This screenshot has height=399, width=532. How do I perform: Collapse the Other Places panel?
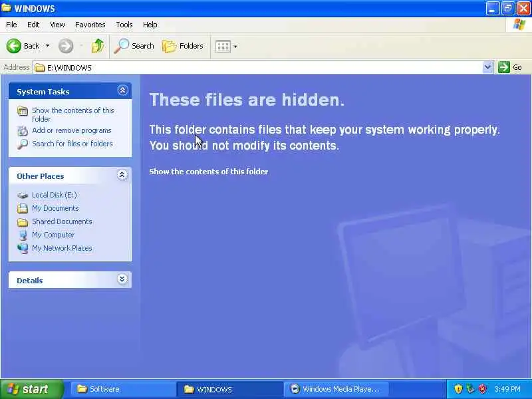pyautogui.click(x=122, y=175)
